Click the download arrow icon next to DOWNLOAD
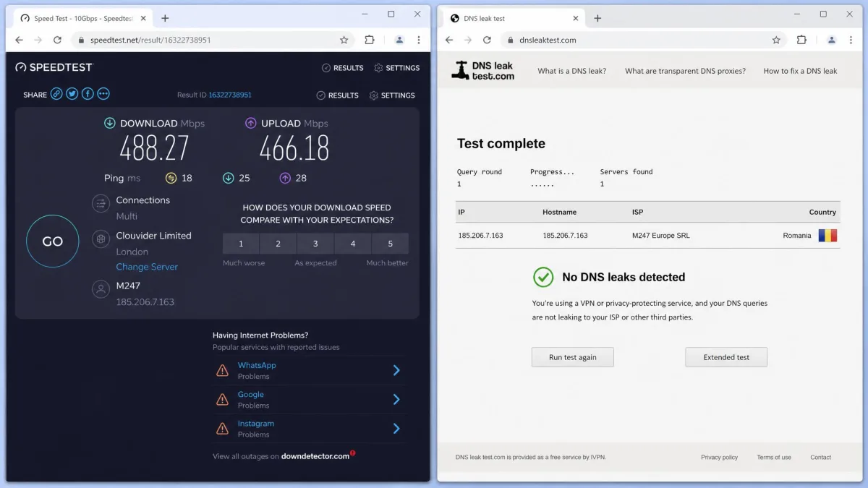 (x=110, y=124)
